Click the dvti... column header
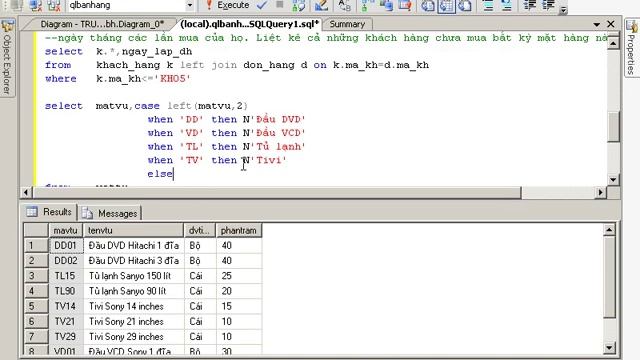Image resolution: width=640 pixels, height=360 pixels. click(200, 231)
